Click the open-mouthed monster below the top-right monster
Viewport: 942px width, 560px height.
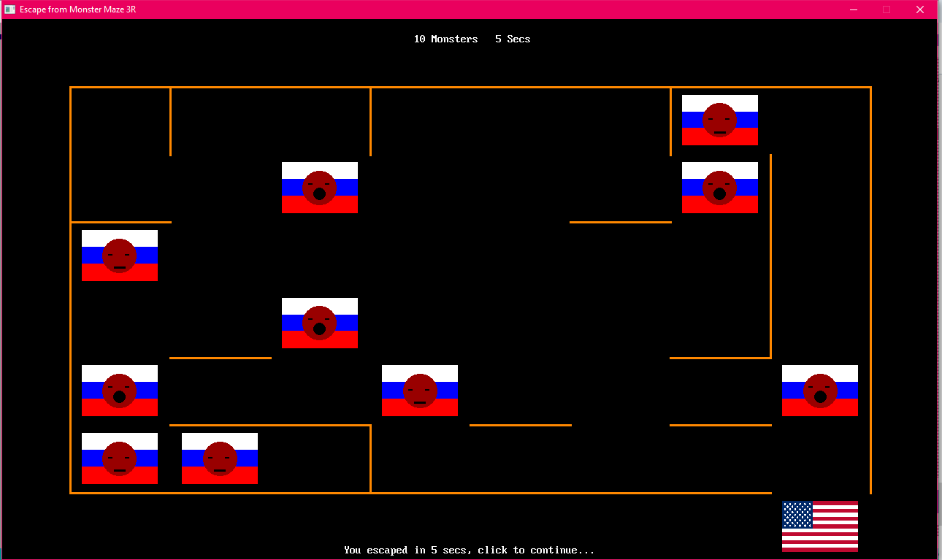(x=719, y=188)
